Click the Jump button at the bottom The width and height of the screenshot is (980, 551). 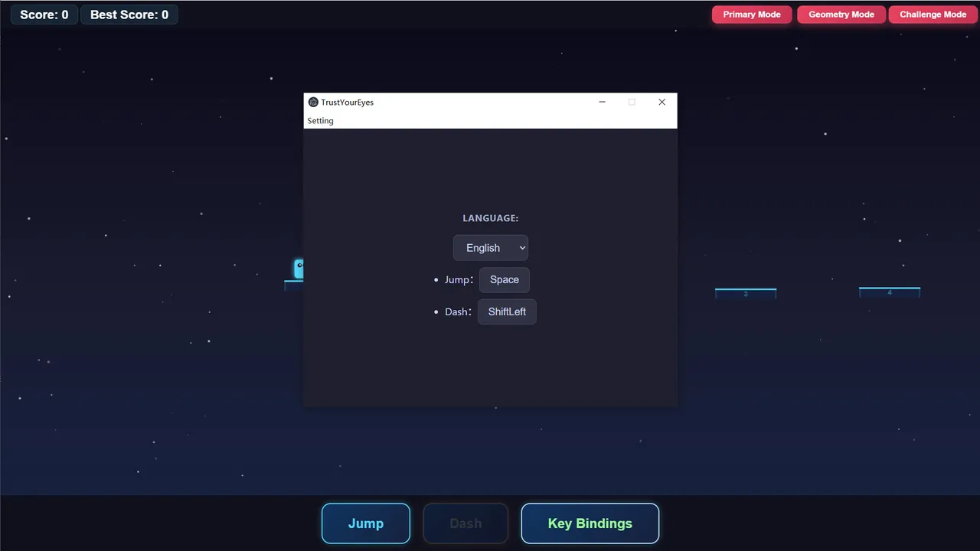point(366,523)
